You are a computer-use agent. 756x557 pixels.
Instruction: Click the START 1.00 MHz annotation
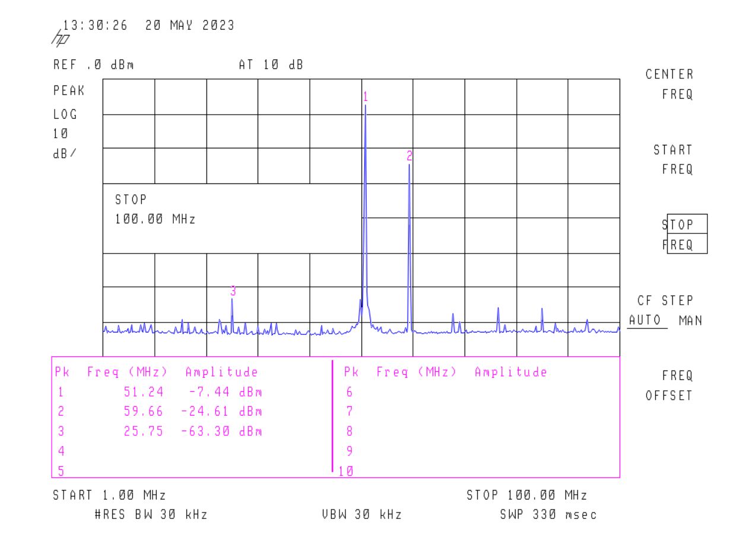coord(109,495)
